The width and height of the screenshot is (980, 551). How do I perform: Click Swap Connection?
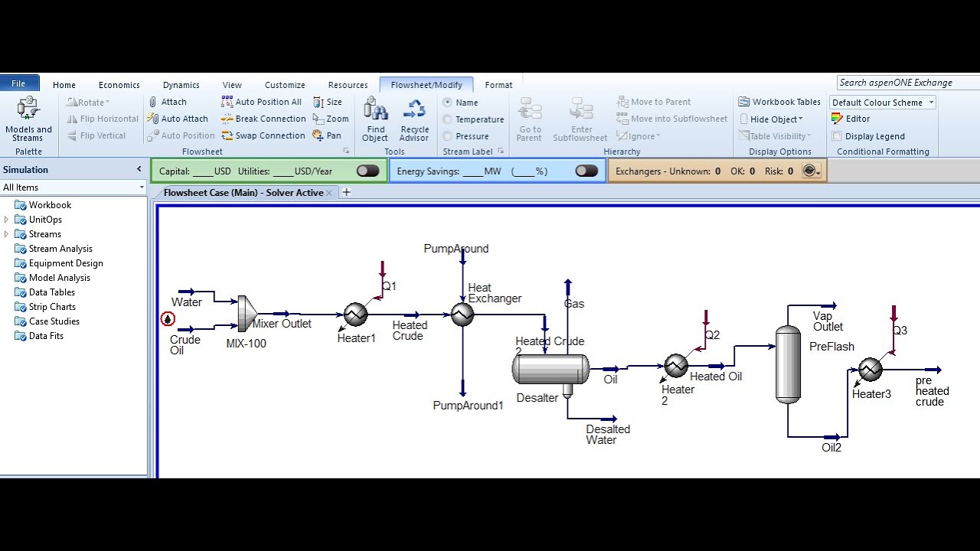pyautogui.click(x=263, y=135)
